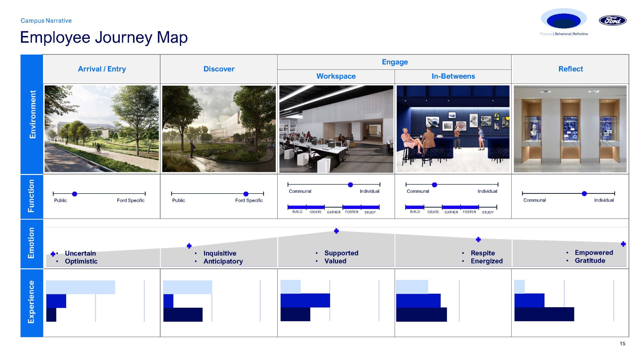Image resolution: width=644 pixels, height=362 pixels.
Task: Click the plus marker above Supported
Action: tap(336, 231)
